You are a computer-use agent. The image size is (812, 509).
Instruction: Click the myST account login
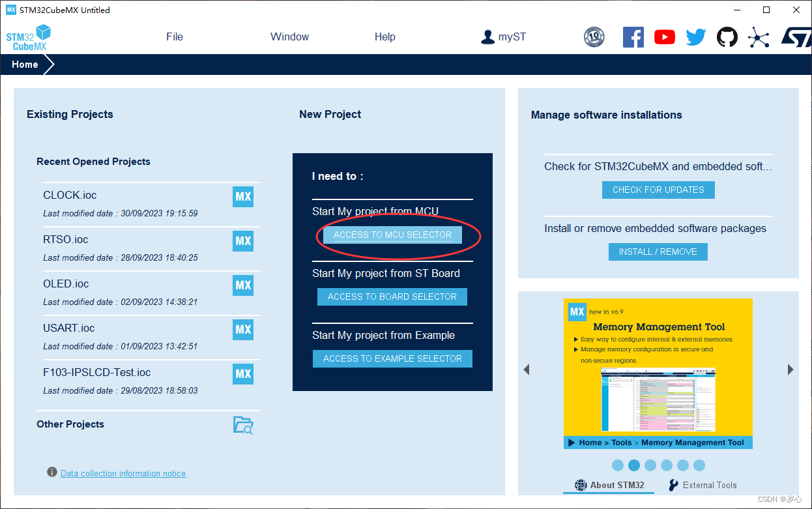coord(503,36)
